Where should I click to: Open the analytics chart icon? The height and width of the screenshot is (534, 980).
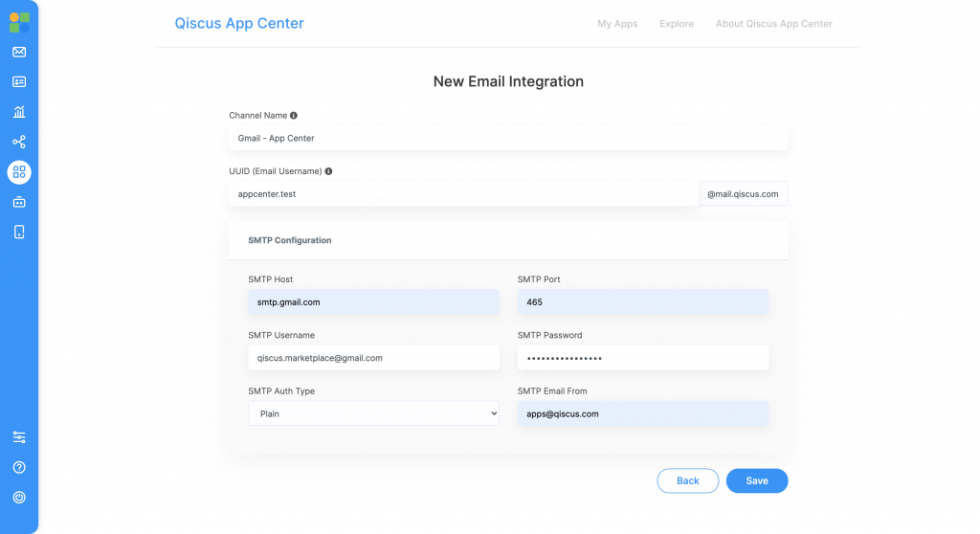pos(19,112)
